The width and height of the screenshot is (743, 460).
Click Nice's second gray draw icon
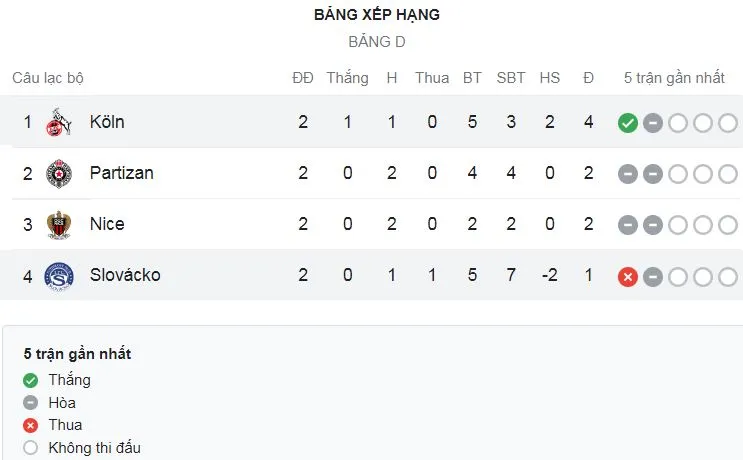click(653, 224)
